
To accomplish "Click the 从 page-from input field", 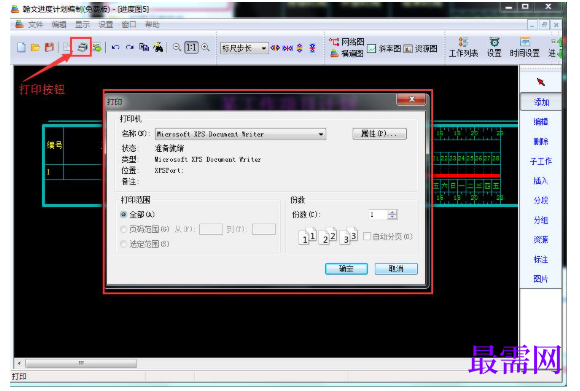I will 211,229.
